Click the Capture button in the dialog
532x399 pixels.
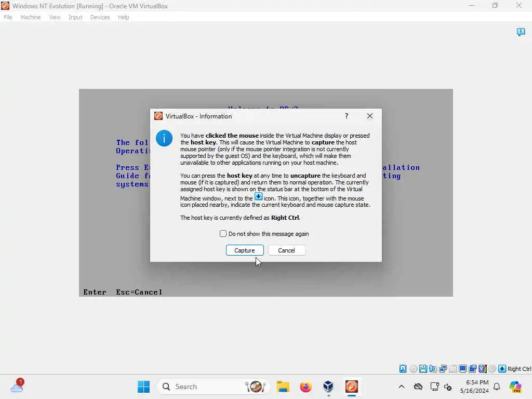[245, 250]
